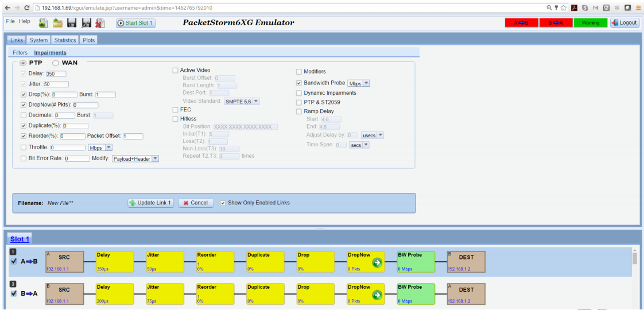Image resolution: width=644 pixels, height=310 pixels.
Task: Switch to the Filters sub-tab
Action: coord(20,53)
